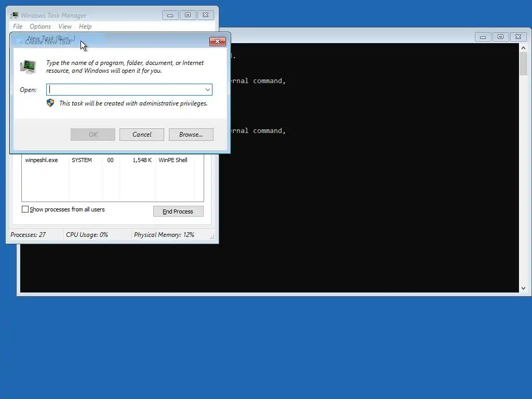Viewport: 532px width, 399px height.
Task: Minimize the command prompt window
Action: tap(483, 37)
